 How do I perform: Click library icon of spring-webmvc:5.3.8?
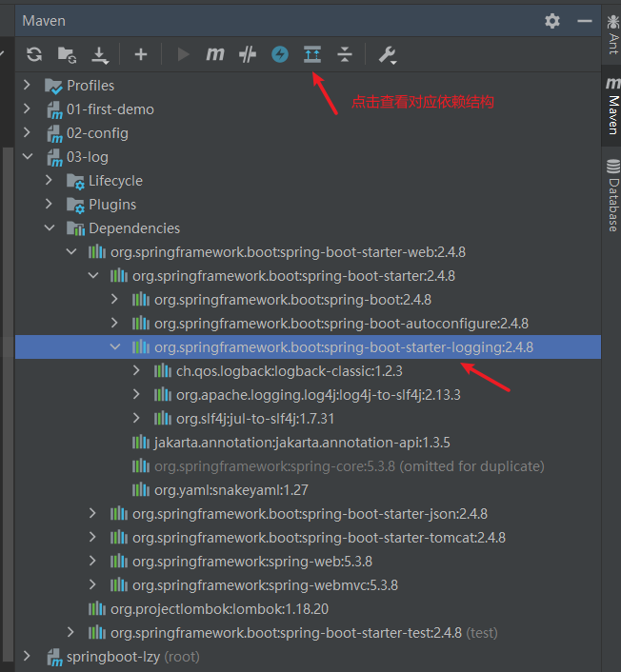(x=119, y=585)
